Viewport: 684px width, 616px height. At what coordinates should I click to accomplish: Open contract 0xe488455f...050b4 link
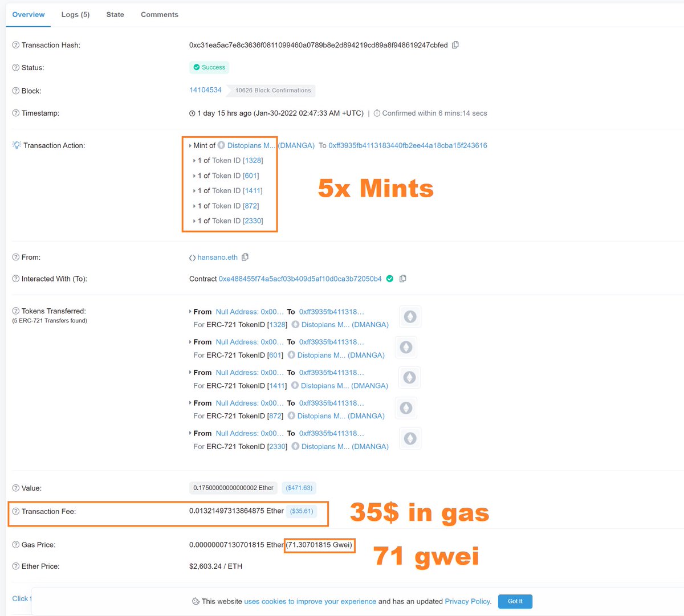pos(300,279)
